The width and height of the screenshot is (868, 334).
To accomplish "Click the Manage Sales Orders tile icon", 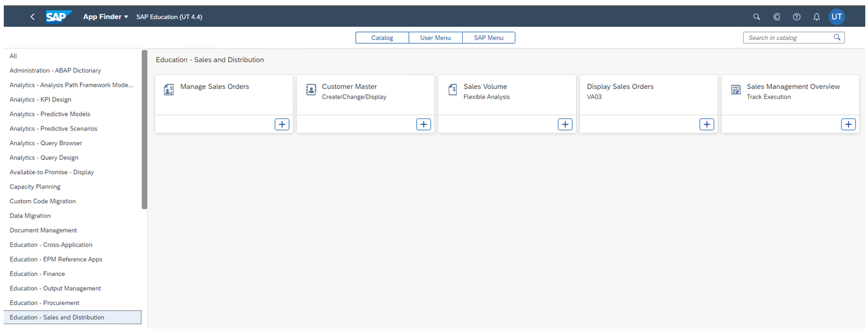I will (x=169, y=89).
